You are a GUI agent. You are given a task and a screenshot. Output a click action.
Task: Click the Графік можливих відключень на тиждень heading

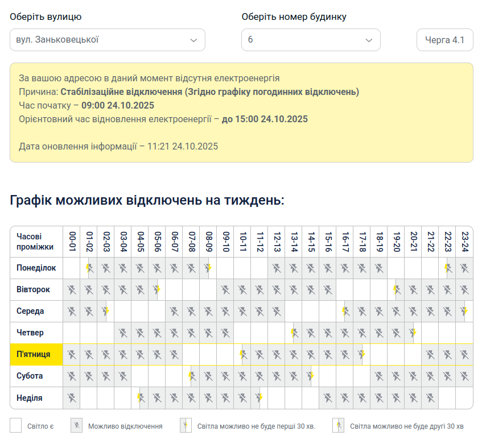tap(147, 200)
